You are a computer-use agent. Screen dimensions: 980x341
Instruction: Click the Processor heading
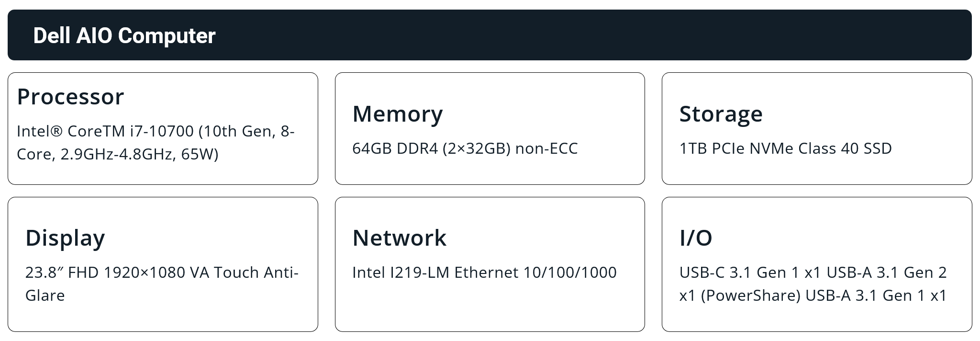coord(70,97)
